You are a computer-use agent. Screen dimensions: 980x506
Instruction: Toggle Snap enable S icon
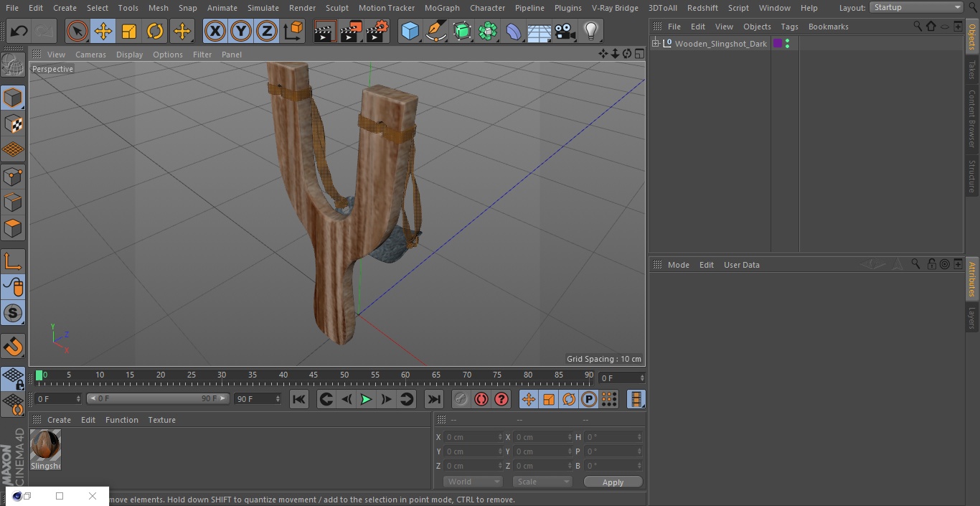click(x=13, y=313)
